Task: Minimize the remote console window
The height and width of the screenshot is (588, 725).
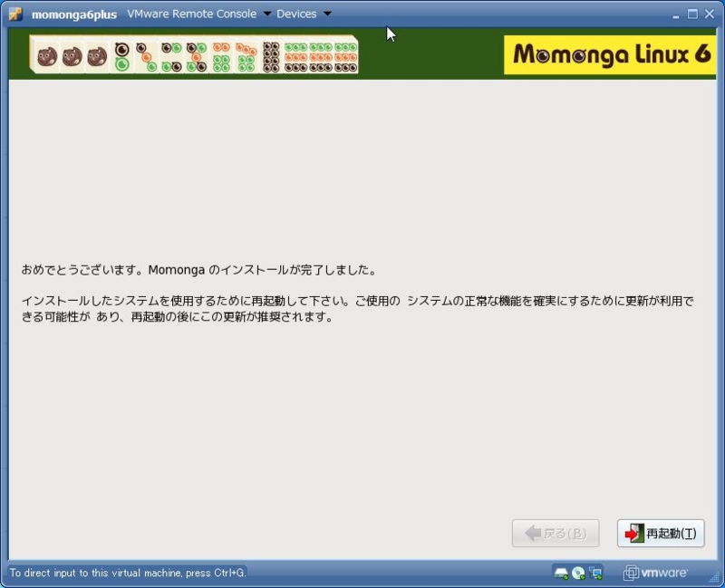Action: tap(676, 14)
